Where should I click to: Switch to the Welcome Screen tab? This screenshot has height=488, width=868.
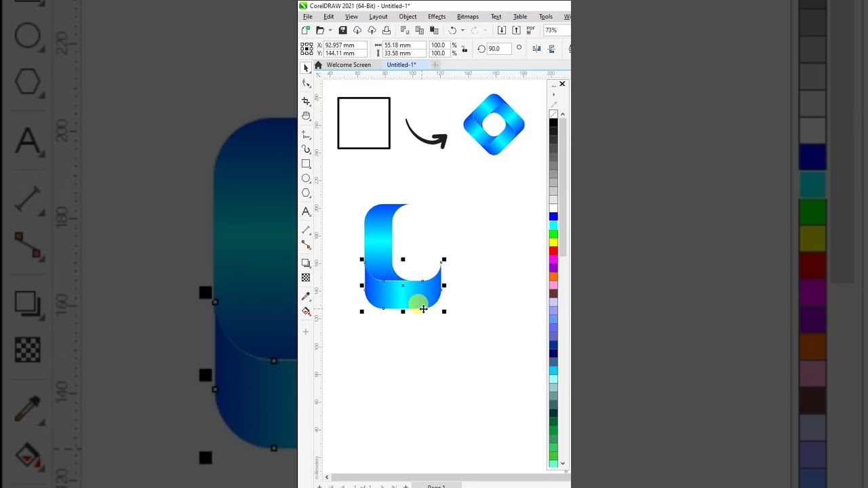coord(349,65)
